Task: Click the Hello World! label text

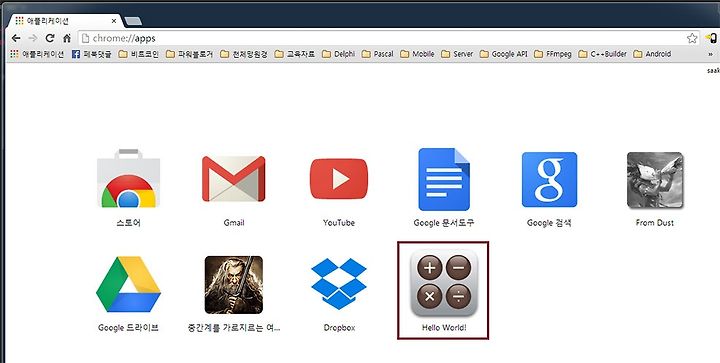Action: 444,328
